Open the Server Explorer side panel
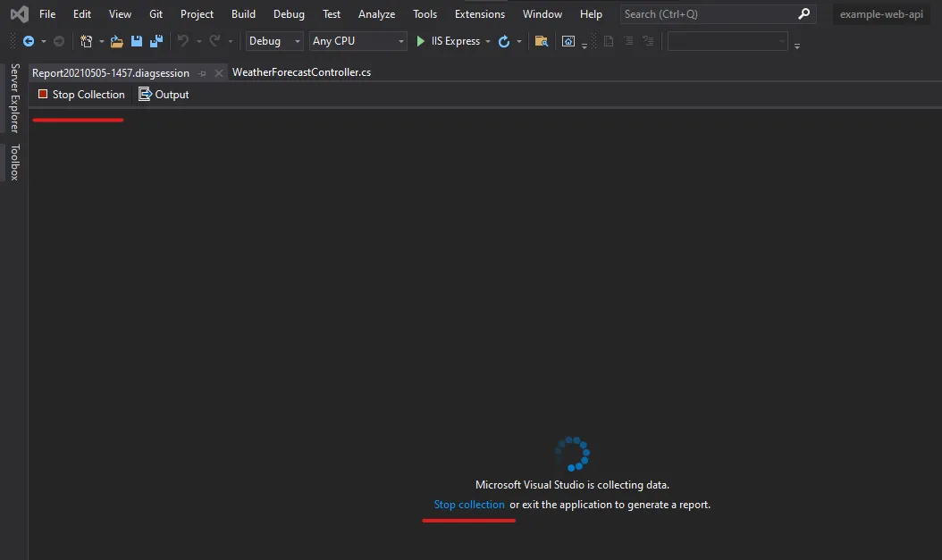 [14, 98]
